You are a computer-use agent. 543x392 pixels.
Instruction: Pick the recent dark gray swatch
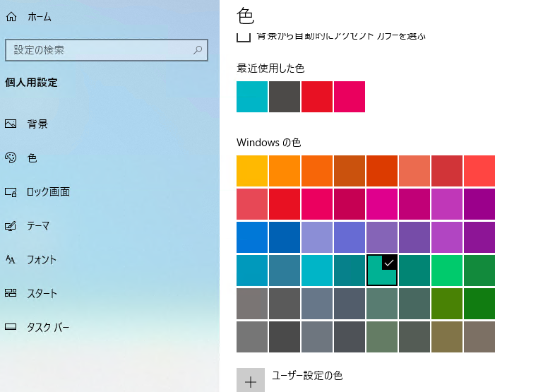[x=285, y=97]
